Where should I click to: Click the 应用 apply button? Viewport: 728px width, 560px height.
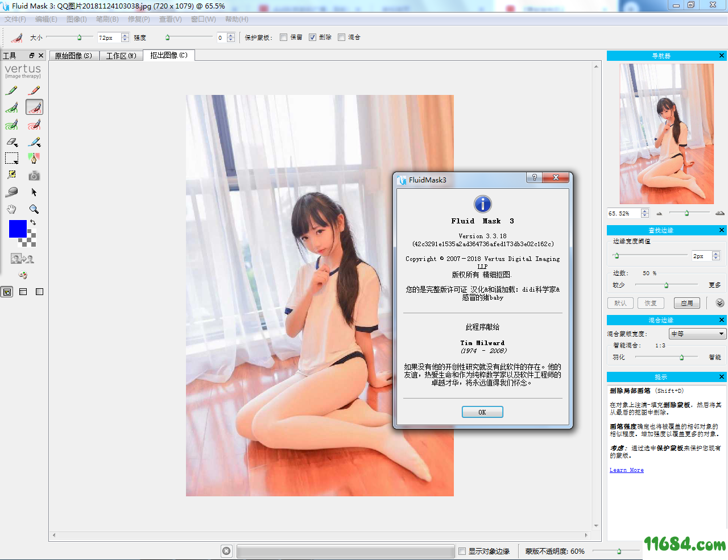687,303
